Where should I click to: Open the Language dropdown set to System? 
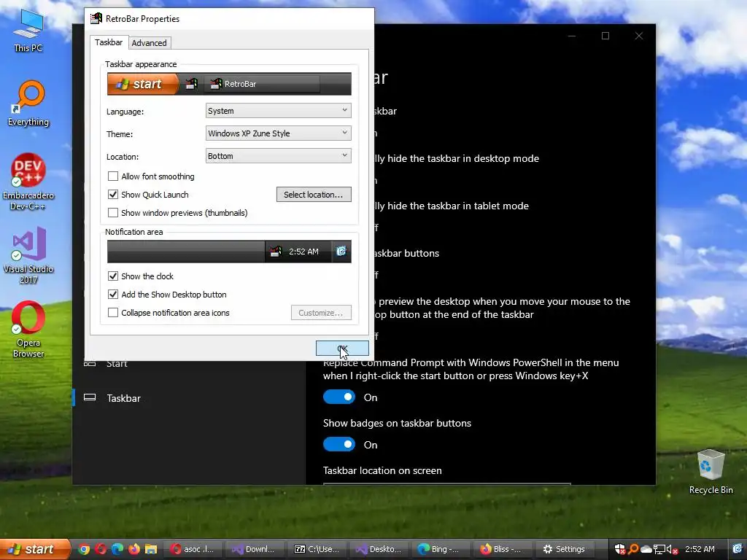click(x=278, y=111)
